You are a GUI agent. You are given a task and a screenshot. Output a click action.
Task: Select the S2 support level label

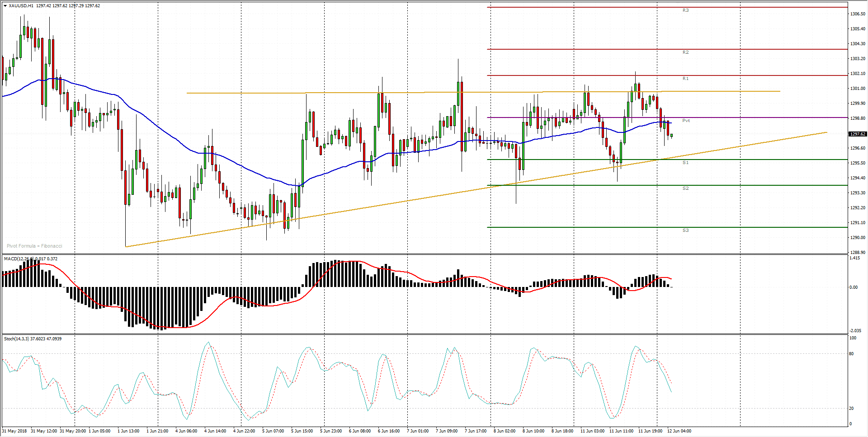(x=685, y=188)
